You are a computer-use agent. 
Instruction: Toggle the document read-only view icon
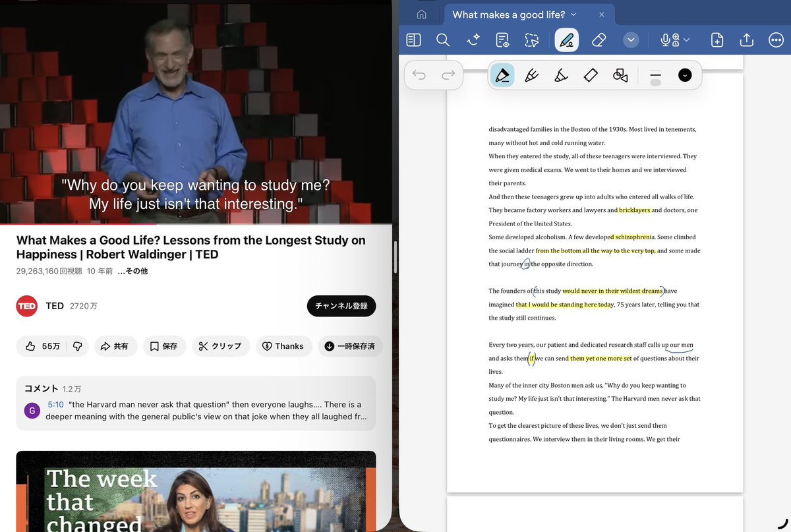coord(502,40)
